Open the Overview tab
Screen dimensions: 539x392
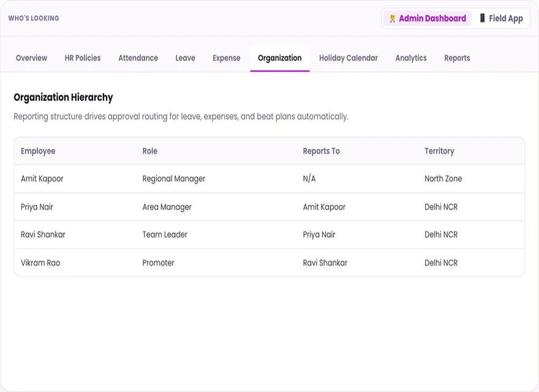point(32,58)
